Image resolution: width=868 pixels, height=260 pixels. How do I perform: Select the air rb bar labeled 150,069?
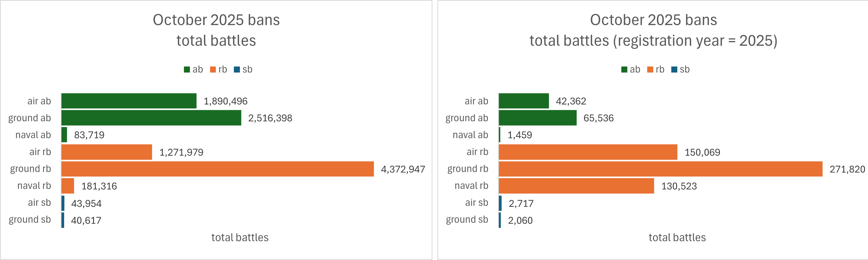[x=588, y=152]
